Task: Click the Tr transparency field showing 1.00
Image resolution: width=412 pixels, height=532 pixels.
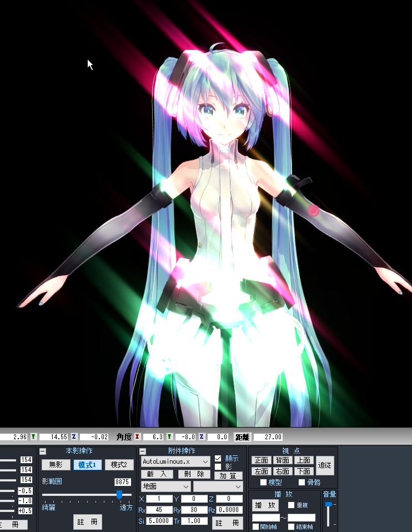Action: point(194,520)
